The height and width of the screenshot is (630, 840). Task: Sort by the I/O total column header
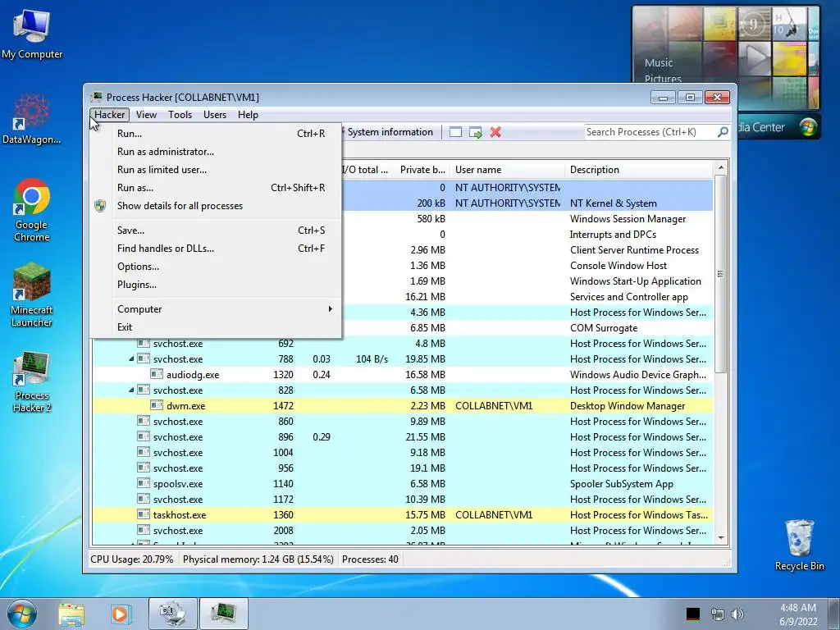click(x=366, y=170)
